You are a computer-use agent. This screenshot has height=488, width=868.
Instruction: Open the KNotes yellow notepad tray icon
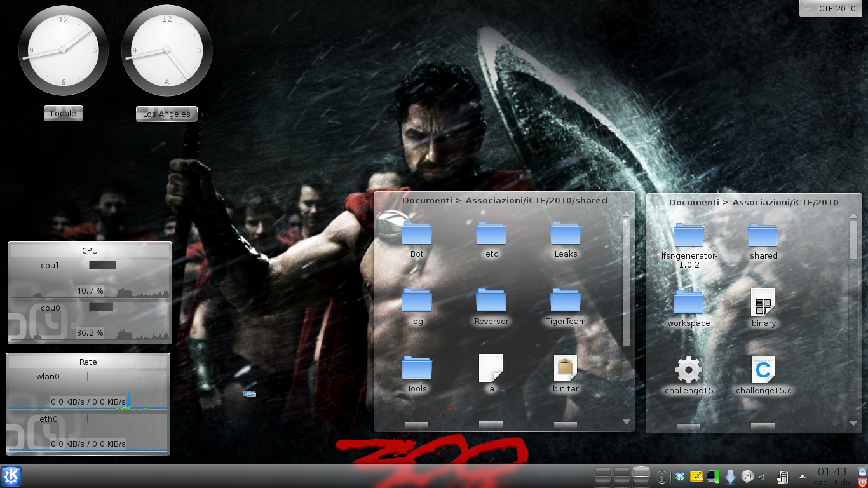696,477
